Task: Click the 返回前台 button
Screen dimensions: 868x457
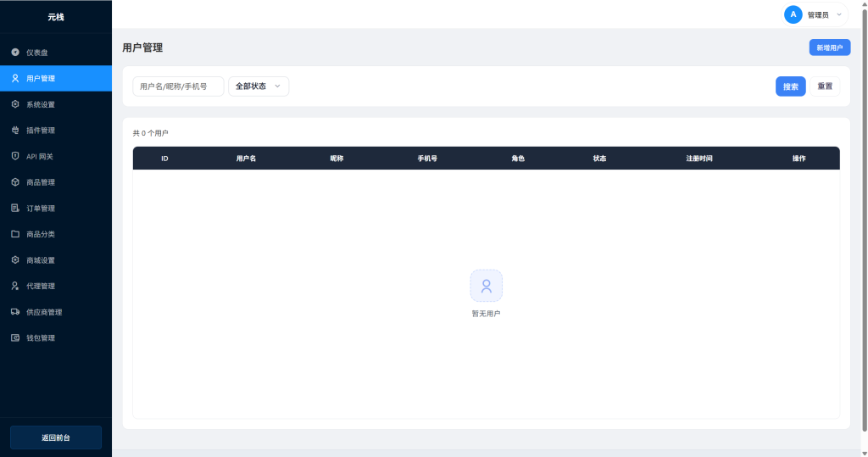Action: (x=56, y=437)
